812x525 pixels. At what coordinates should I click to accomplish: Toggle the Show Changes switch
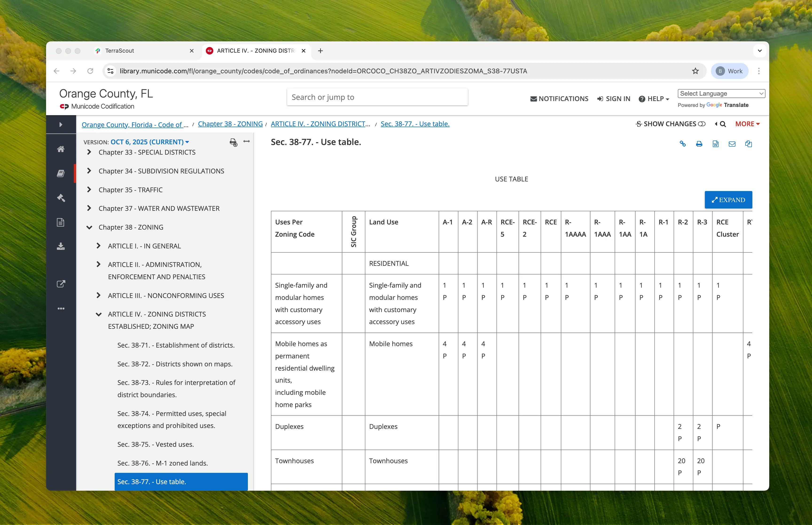pos(702,124)
